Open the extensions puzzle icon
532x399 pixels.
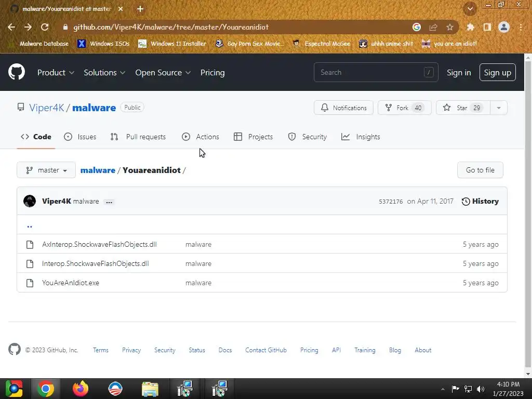(470, 27)
